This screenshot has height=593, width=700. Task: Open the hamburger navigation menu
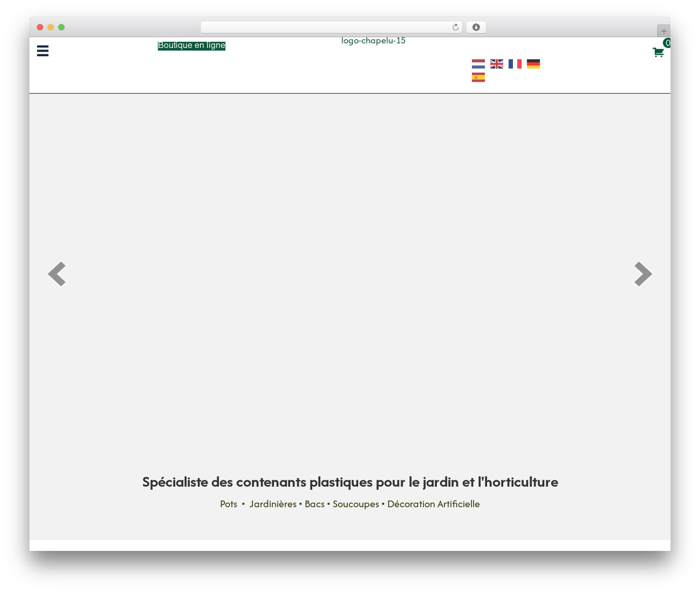pyautogui.click(x=43, y=51)
